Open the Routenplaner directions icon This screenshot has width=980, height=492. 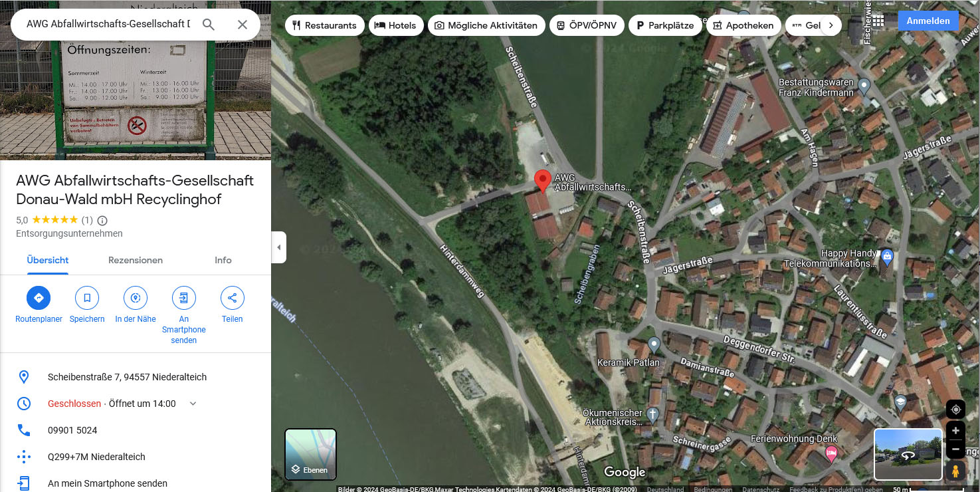click(x=38, y=297)
